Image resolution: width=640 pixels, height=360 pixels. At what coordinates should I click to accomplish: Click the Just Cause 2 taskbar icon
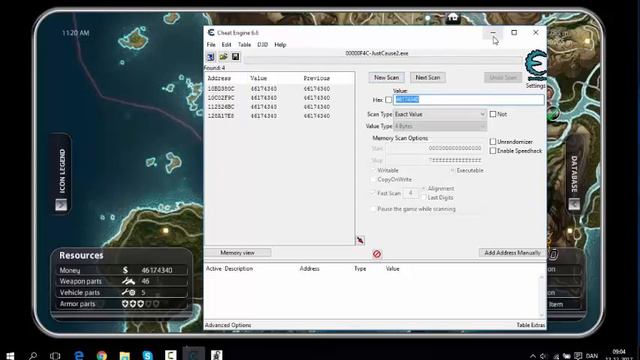click(x=216, y=355)
